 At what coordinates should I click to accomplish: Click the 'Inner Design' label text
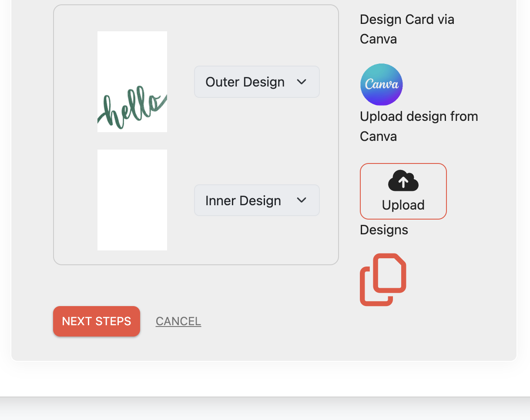pos(243,200)
